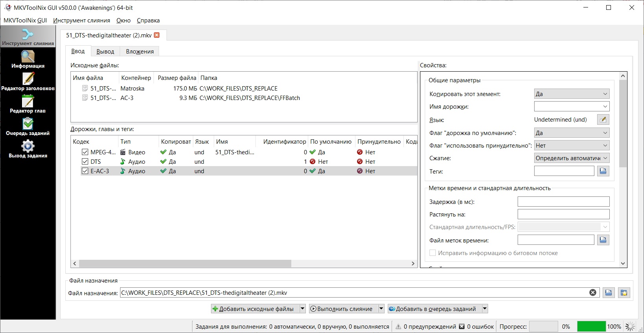
Task: Expand the Сжатие dropdown
Action: click(x=572, y=158)
